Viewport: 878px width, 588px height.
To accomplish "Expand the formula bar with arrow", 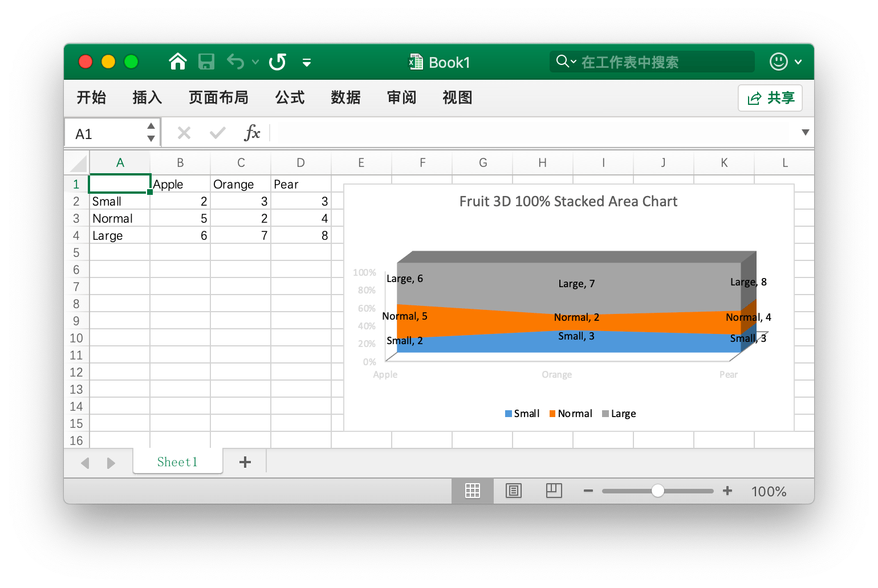I will (805, 132).
